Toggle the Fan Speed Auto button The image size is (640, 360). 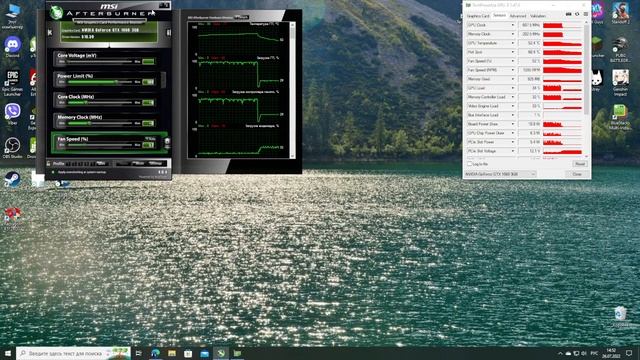[150, 139]
